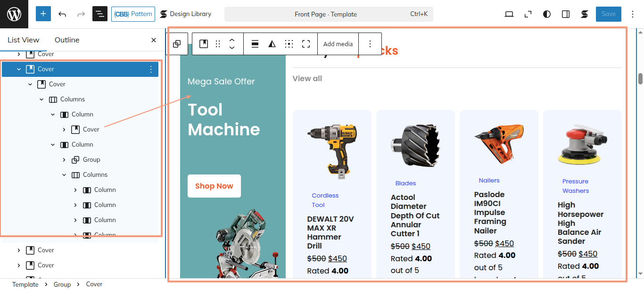Open block toolbar options menu
The height and width of the screenshot is (290, 644).
(x=370, y=44)
